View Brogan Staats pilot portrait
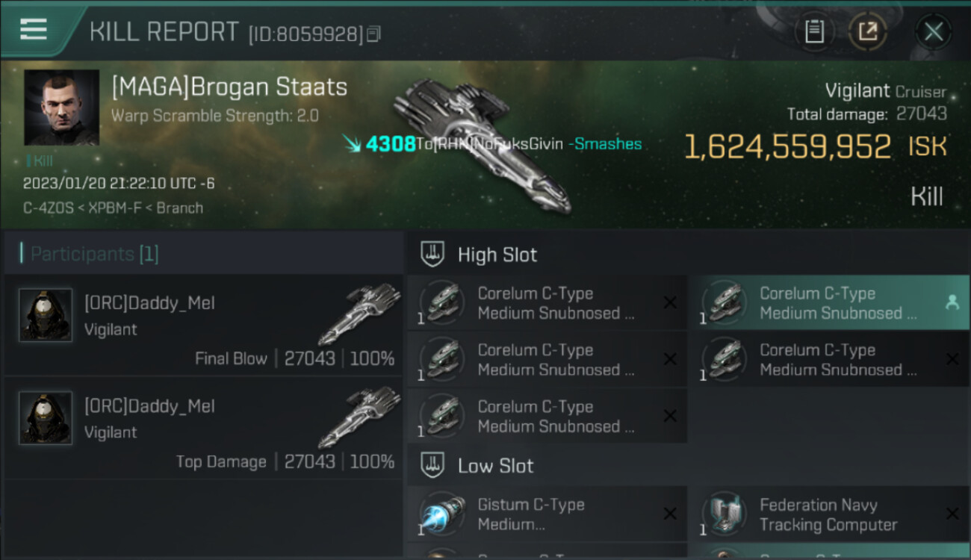The image size is (971, 560). [x=61, y=108]
